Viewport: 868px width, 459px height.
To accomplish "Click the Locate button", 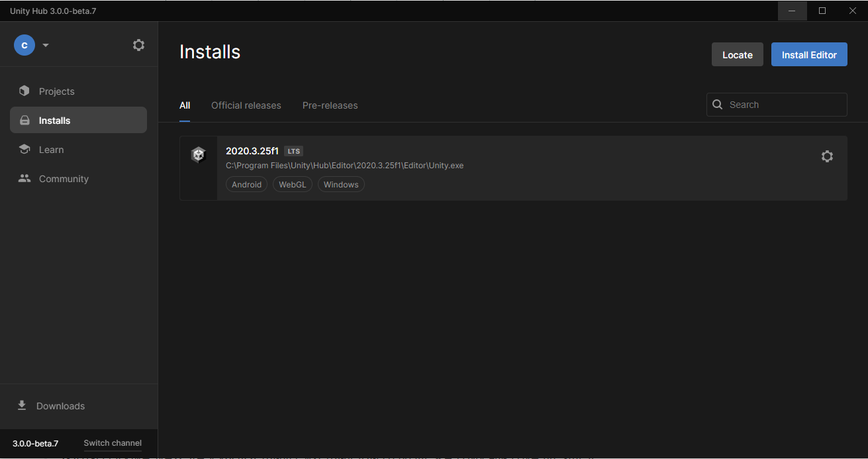I will tap(738, 55).
